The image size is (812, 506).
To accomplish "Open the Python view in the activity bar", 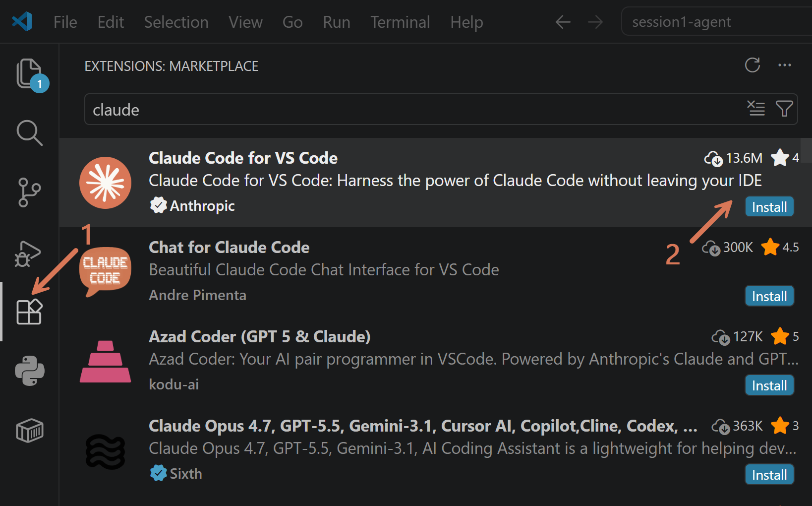I will [30, 371].
